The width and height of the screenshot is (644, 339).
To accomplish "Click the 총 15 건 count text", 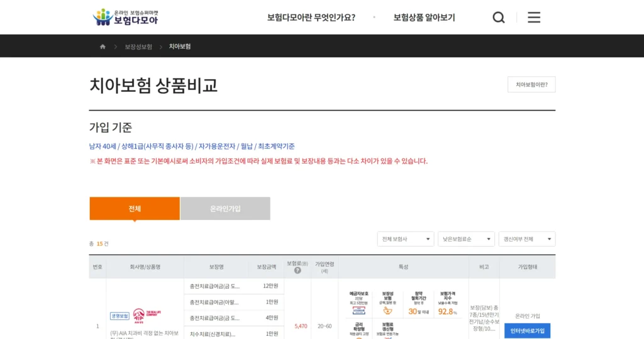I will coord(99,243).
